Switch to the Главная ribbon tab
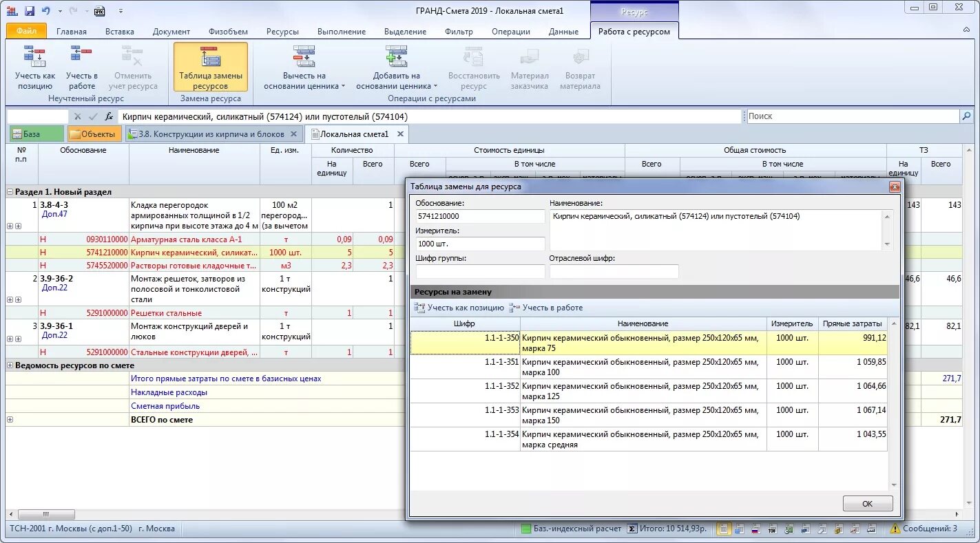 [x=72, y=32]
